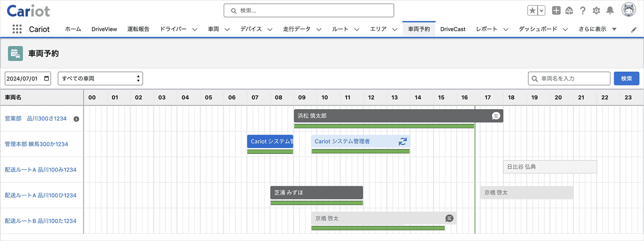Open the notifications bell

coord(610,11)
